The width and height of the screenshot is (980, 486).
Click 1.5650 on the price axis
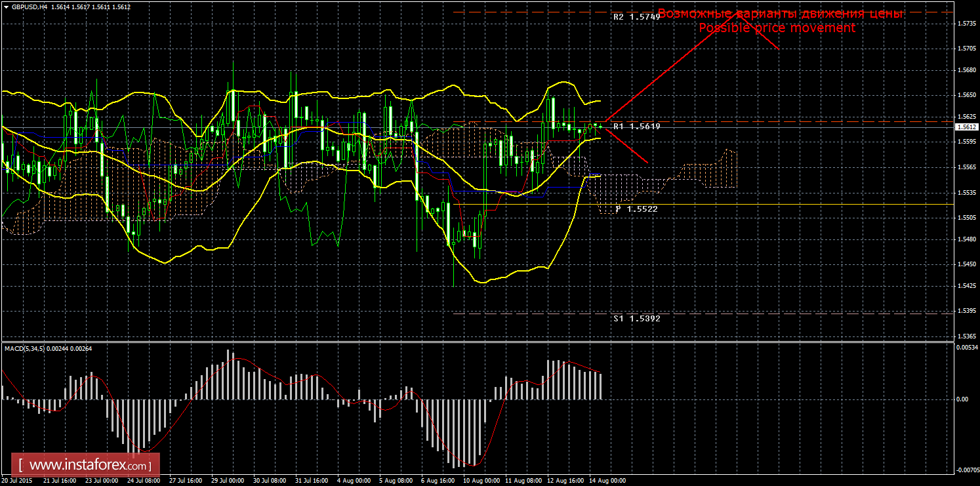point(966,95)
